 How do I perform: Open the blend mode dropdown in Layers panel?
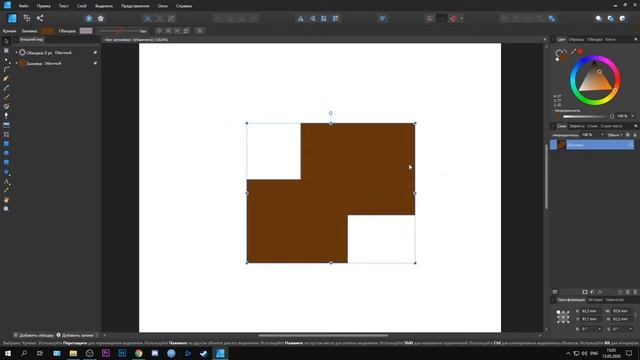pyautogui.click(x=615, y=135)
